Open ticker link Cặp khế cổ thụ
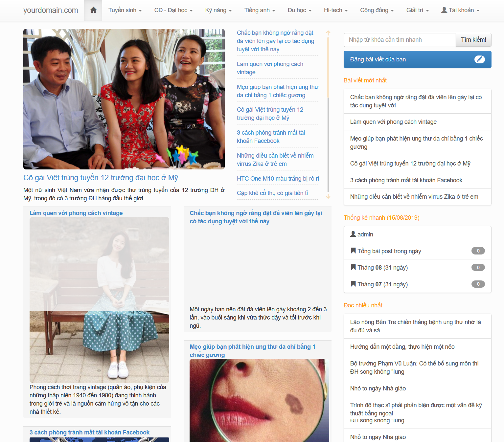 272,193
